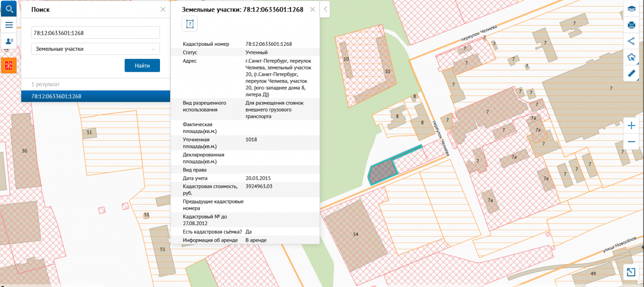
Task: Click the magnifier search icon in left sidebar
Action: tap(9, 9)
